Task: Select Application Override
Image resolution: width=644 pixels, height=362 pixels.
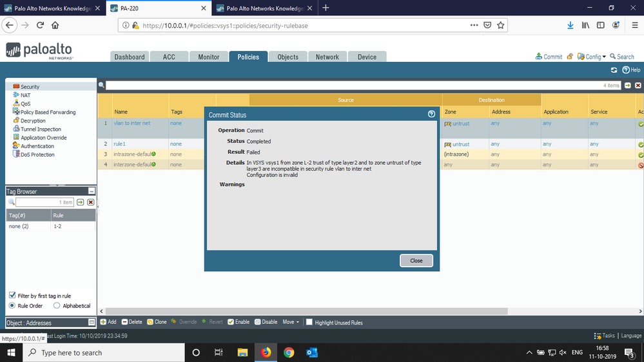Action: (x=44, y=137)
